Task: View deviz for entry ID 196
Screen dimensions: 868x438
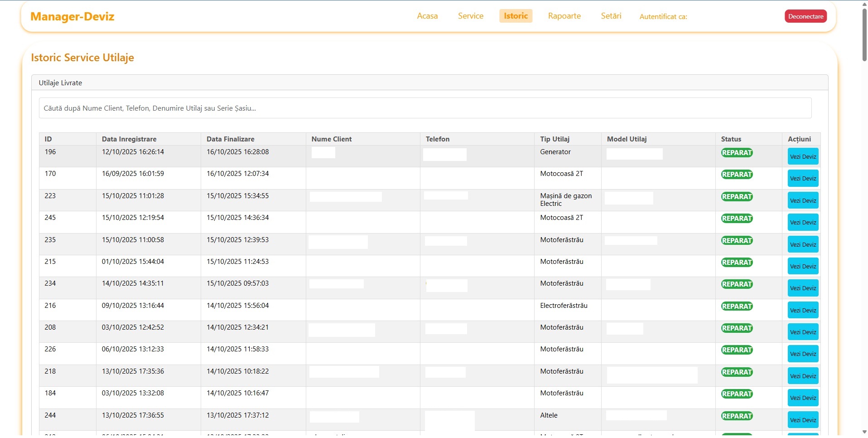Action: tap(803, 156)
